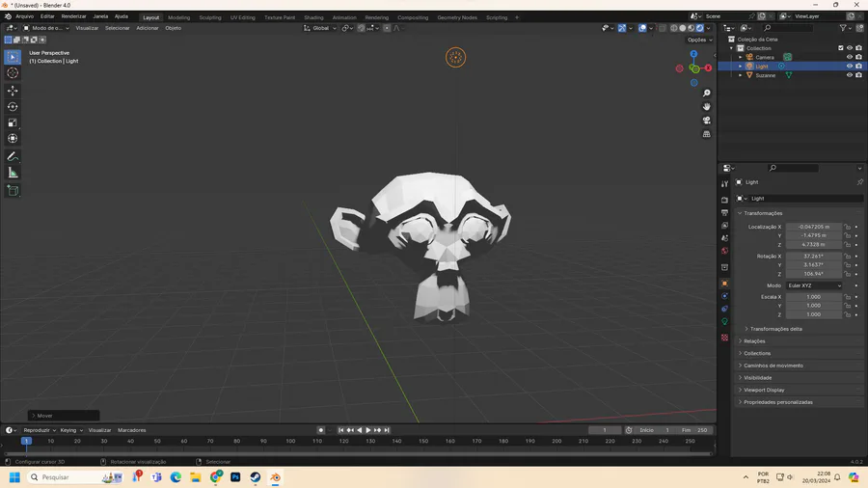This screenshot has width=868, height=488.
Task: Uncheck the Collection exclude checkbox
Action: coord(840,48)
